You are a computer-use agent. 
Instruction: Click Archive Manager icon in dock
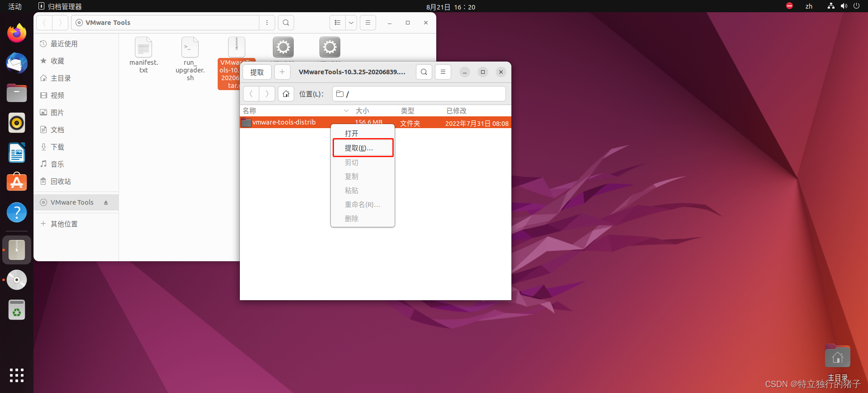click(x=17, y=250)
